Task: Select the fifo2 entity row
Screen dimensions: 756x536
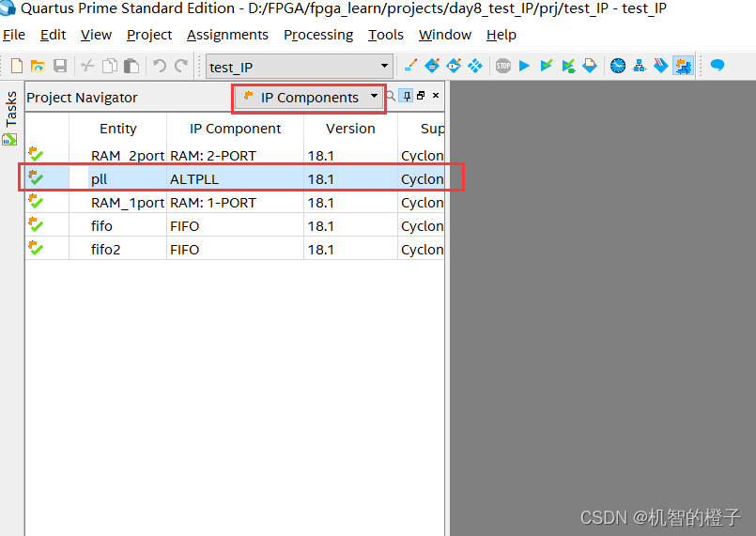Action: 235,249
